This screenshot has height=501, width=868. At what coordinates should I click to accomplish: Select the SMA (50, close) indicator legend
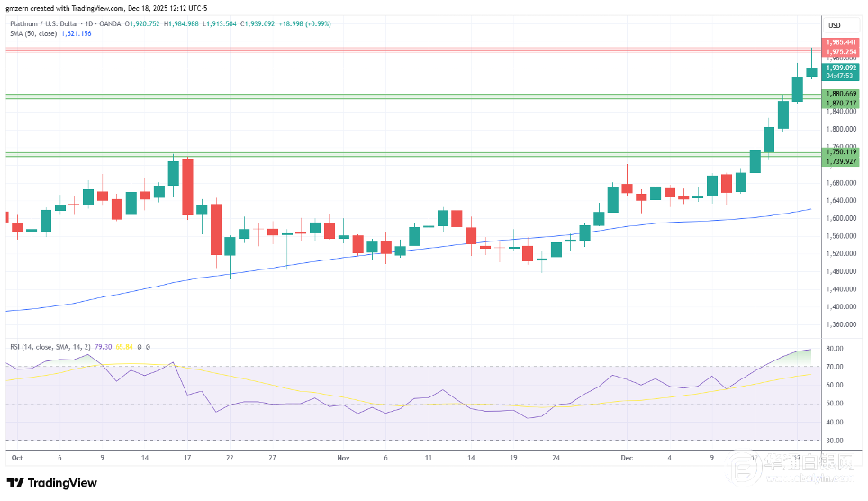34,33
